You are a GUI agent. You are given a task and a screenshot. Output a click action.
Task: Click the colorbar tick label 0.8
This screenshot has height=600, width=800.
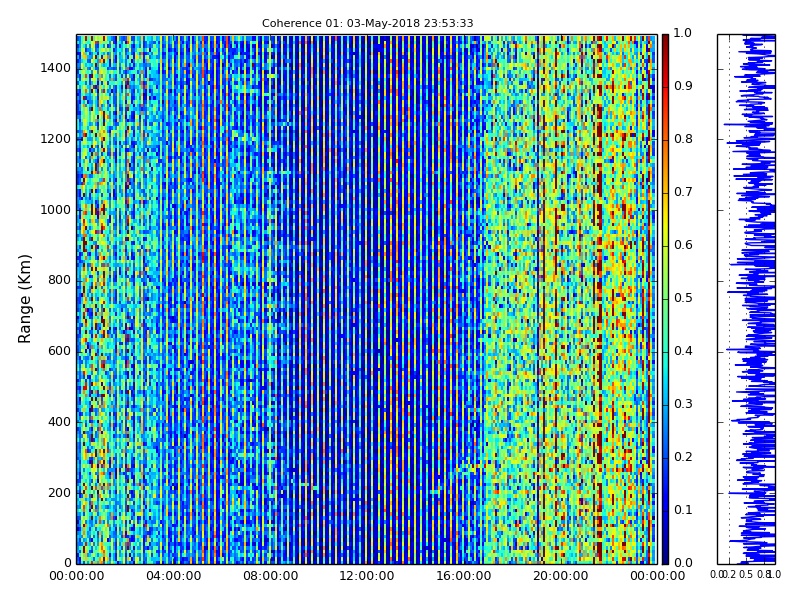683,139
